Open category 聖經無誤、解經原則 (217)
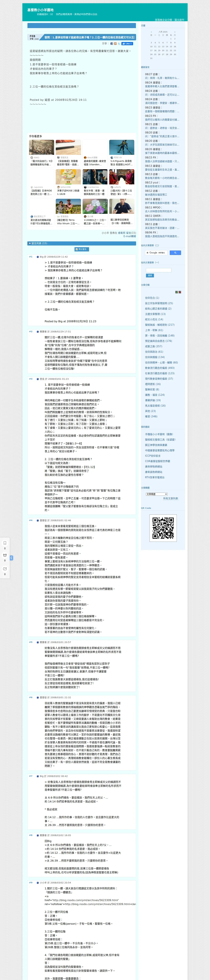This screenshot has width=210, height=980. tap(160, 325)
